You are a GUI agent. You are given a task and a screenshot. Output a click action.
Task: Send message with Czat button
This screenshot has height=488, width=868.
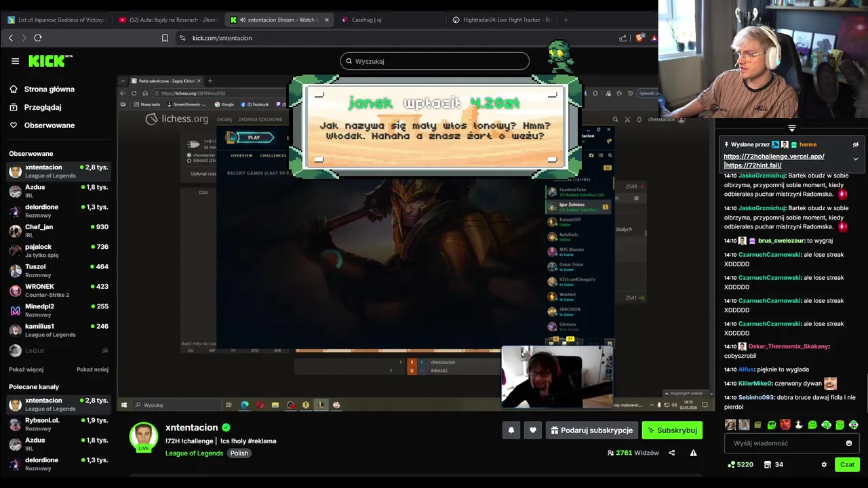pyautogui.click(x=847, y=464)
